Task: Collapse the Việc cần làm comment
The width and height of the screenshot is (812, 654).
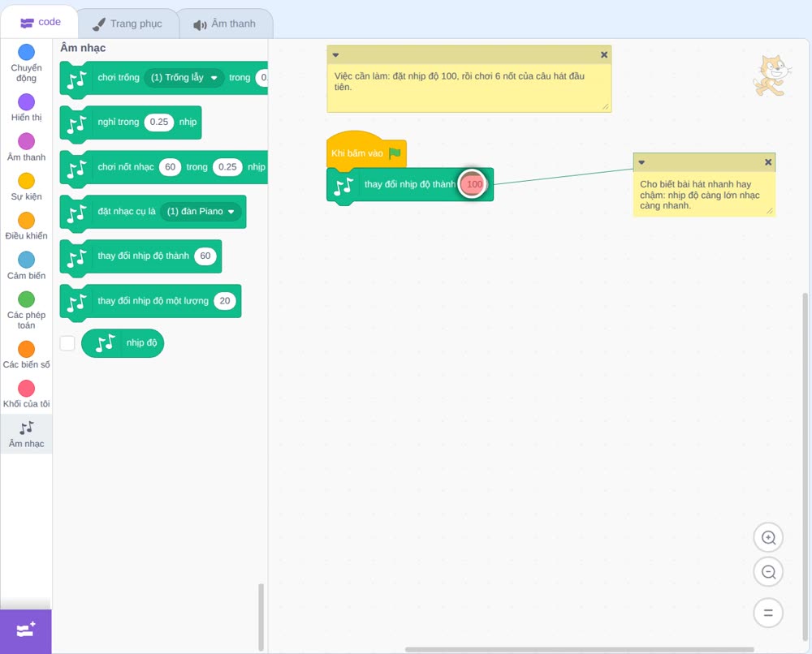Action: click(x=335, y=55)
